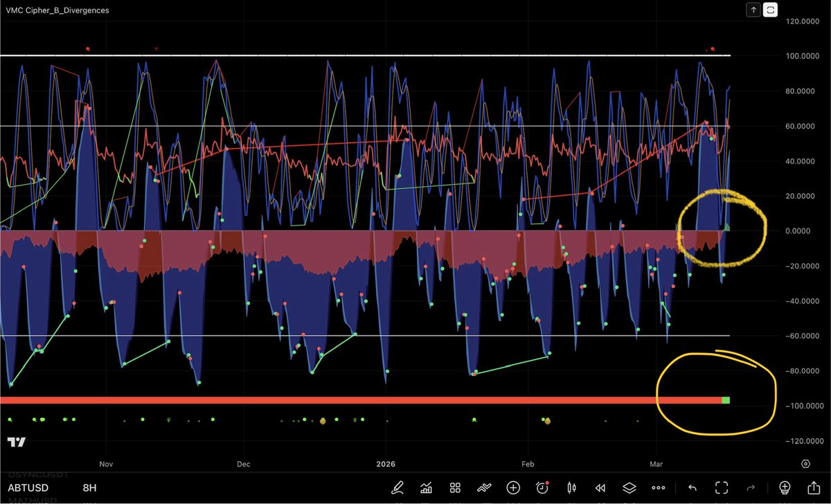Select the Mar label on the time axis
831x504 pixels.
tap(656, 464)
